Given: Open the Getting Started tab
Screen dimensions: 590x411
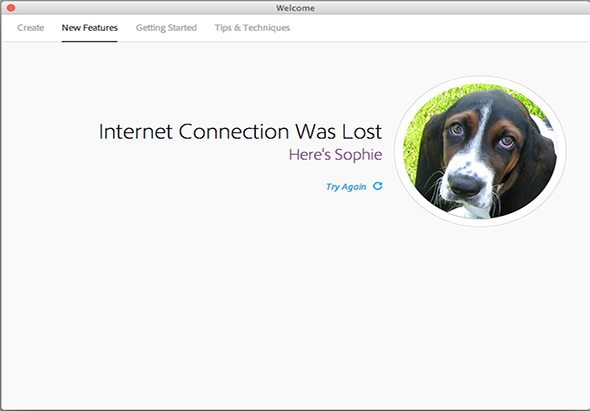Looking at the screenshot, I should click(166, 28).
